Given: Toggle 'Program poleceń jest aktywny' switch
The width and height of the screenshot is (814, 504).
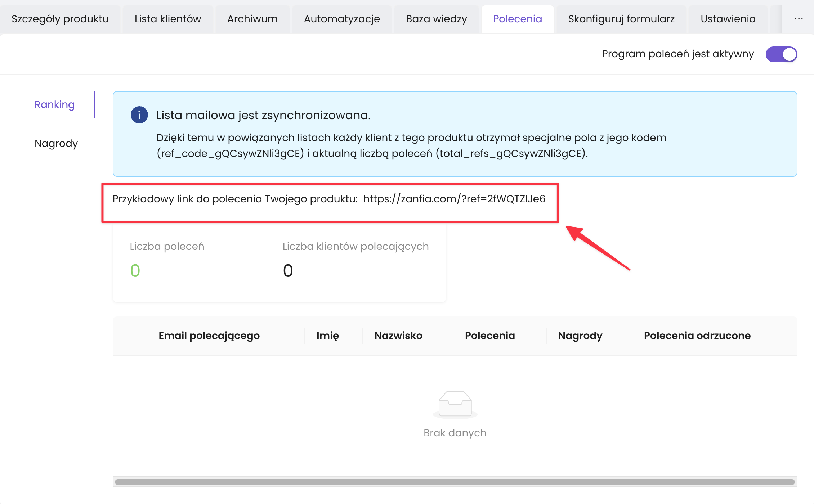Looking at the screenshot, I should point(781,54).
